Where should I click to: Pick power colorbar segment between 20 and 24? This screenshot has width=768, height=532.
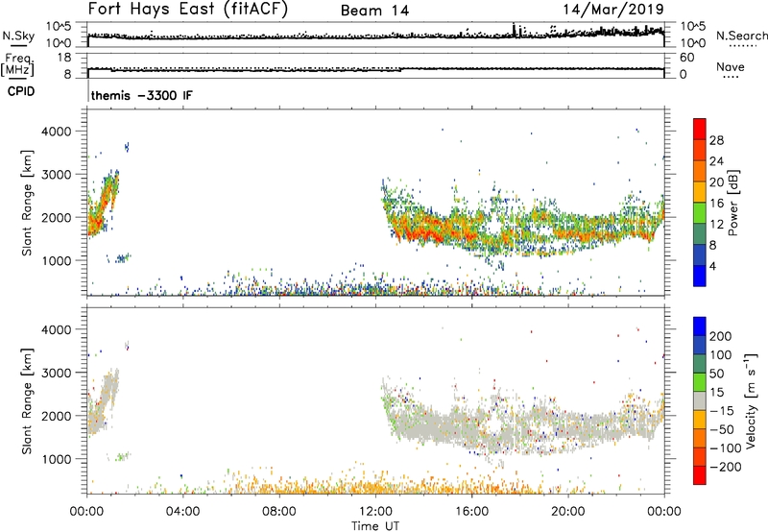(700, 171)
